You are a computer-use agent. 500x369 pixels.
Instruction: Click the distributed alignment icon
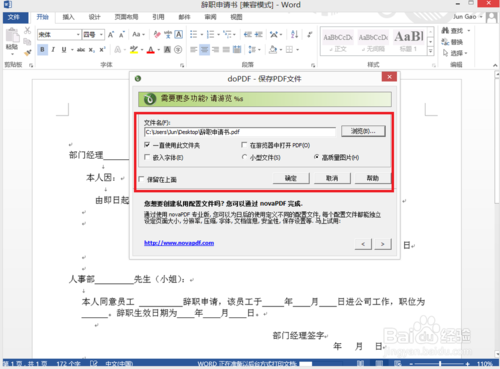pyautogui.click(x=237, y=50)
